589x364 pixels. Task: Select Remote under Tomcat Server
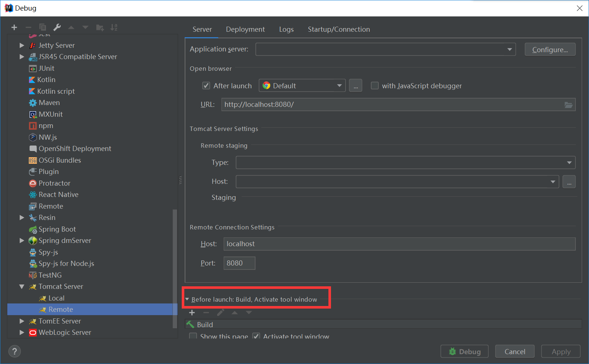61,309
